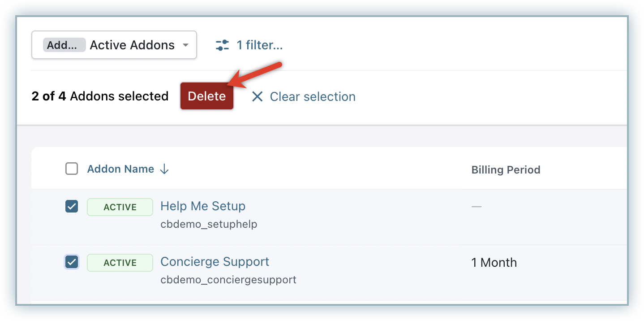
Task: Sort by the Addon Name column header
Action: tap(120, 169)
